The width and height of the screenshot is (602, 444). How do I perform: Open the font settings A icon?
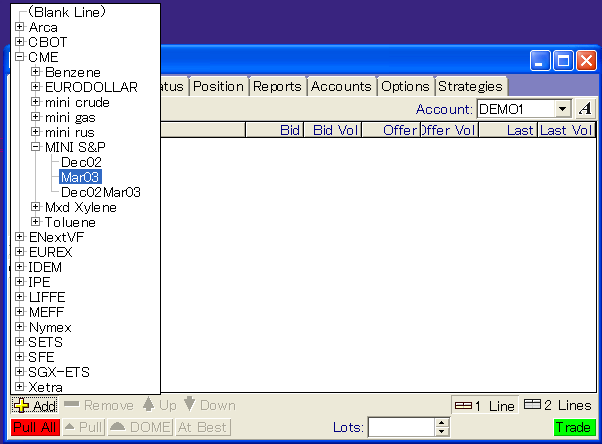pyautogui.click(x=585, y=109)
